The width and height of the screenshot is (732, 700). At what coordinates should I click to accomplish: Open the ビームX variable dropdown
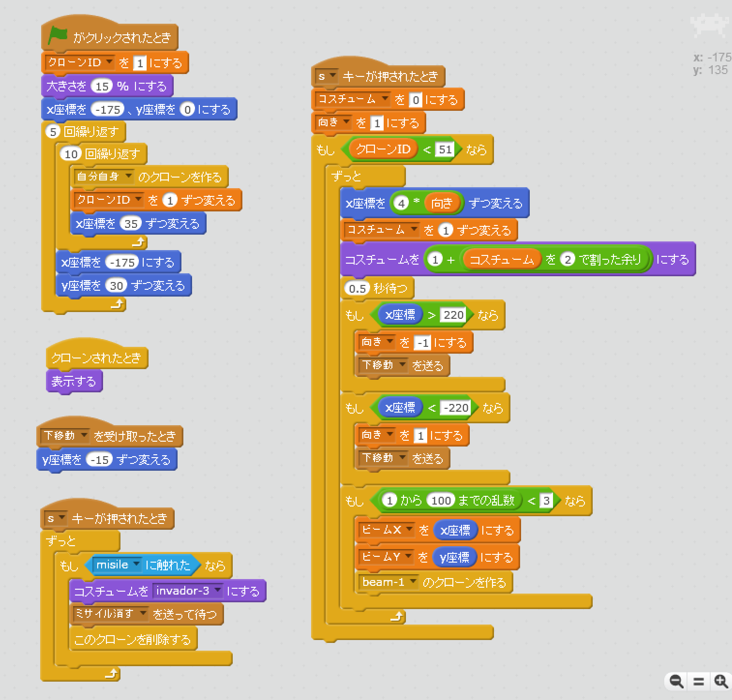pos(409,530)
